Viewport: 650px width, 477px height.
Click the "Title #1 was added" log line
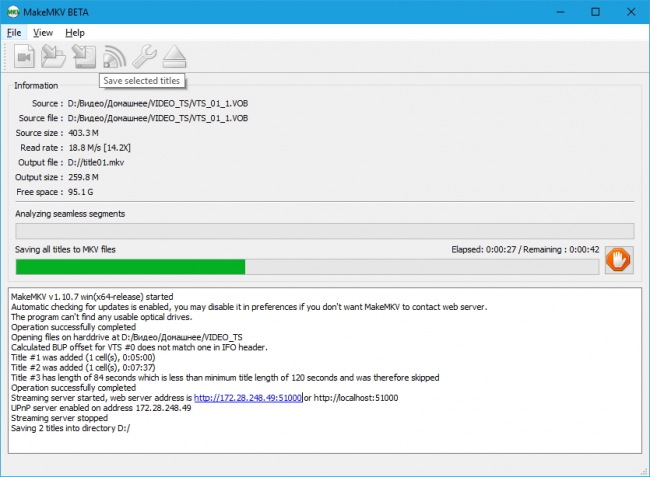tap(83, 357)
